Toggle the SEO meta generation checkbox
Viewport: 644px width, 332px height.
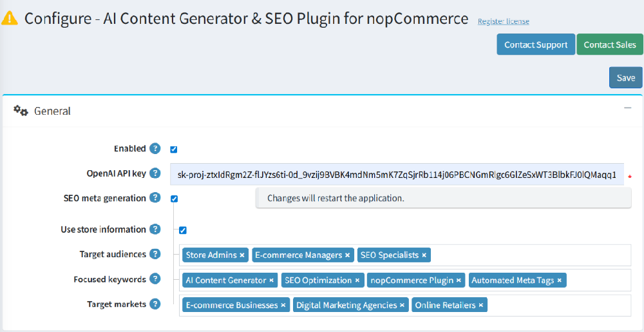(x=174, y=199)
